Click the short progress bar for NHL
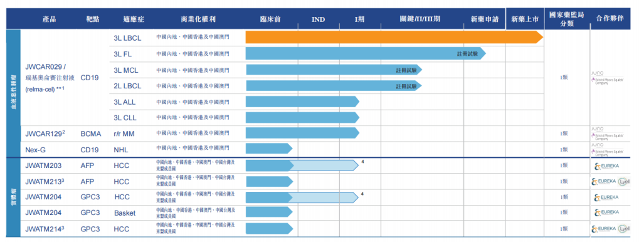This screenshot has width=644, height=242. tap(269, 149)
